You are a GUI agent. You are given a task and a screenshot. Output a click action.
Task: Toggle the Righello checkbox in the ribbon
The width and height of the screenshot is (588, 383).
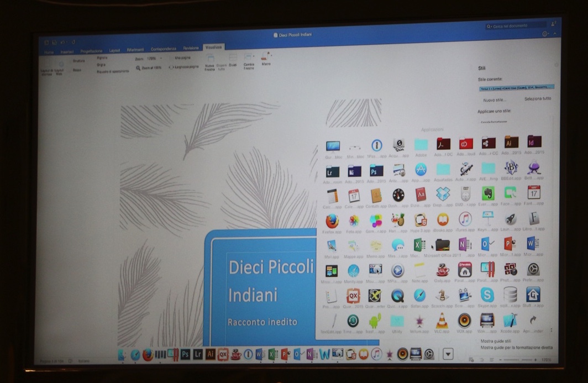point(102,58)
